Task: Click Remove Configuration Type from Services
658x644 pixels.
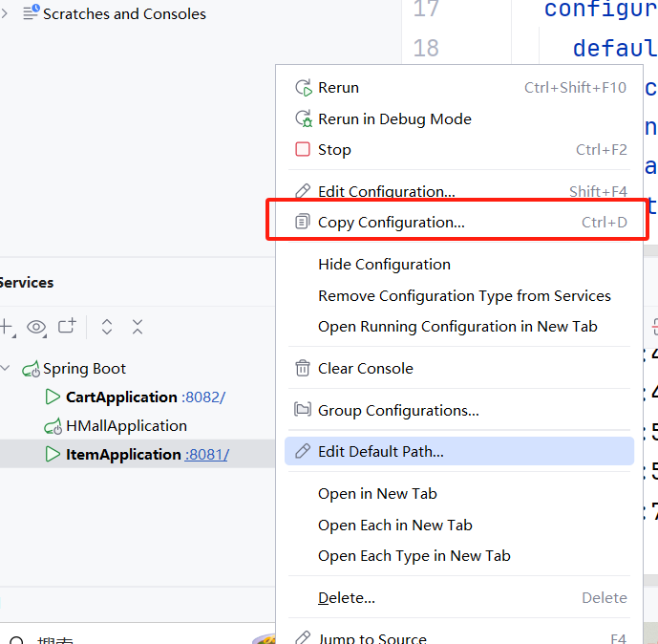Action: [x=459, y=296]
